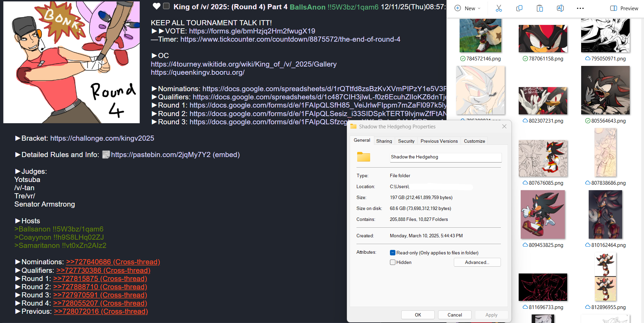Open the challonge.com Bracket link
Image resolution: width=644 pixels, height=323 pixels.
coord(102,138)
